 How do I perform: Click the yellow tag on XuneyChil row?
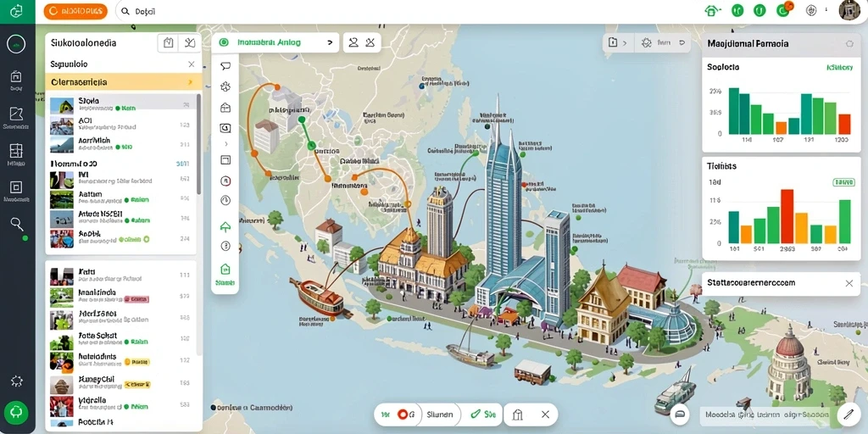pos(137,384)
